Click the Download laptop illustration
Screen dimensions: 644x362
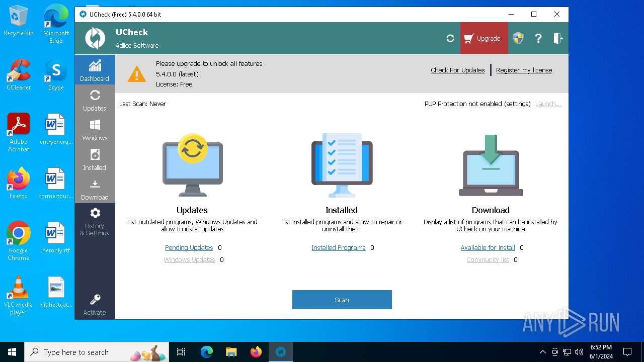pos(491,165)
